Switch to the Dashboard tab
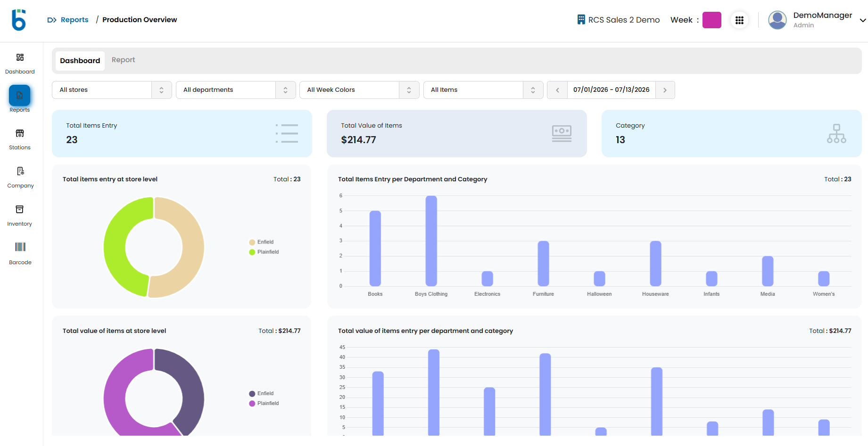 tap(80, 61)
